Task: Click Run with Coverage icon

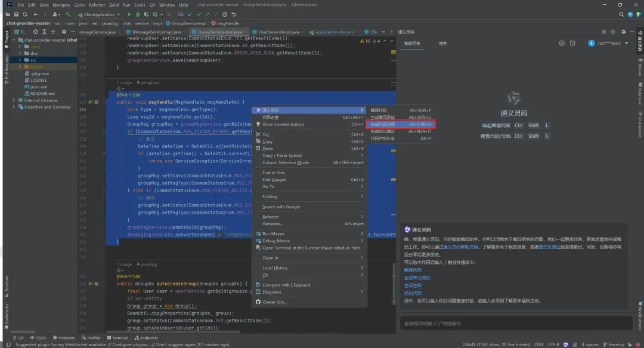Action: (146, 14)
